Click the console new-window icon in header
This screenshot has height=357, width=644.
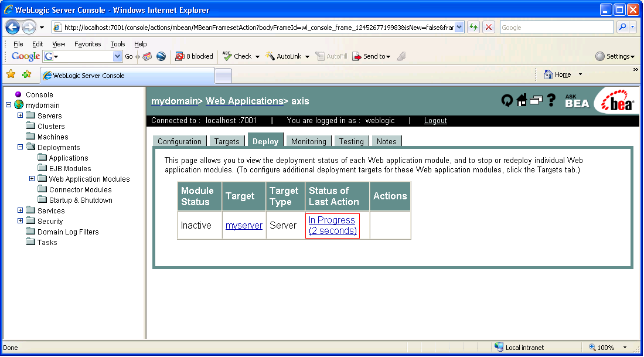pos(536,100)
